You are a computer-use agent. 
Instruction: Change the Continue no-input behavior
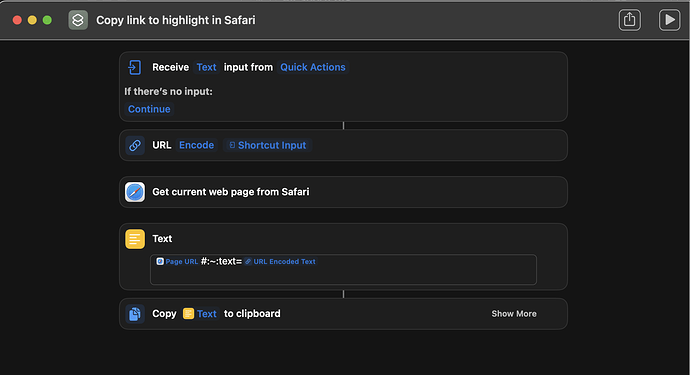149,109
